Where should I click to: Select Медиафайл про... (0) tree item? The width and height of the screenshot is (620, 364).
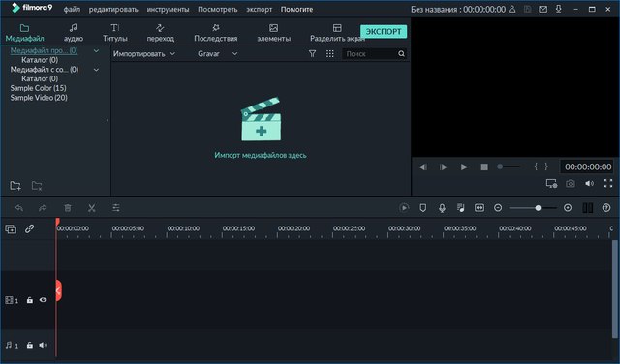[x=44, y=50]
